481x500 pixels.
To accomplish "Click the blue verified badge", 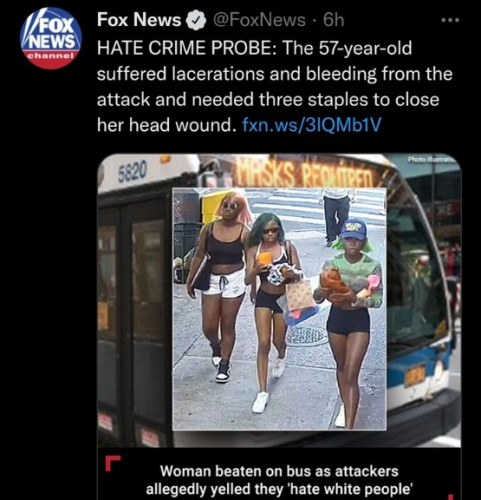I will 197,21.
